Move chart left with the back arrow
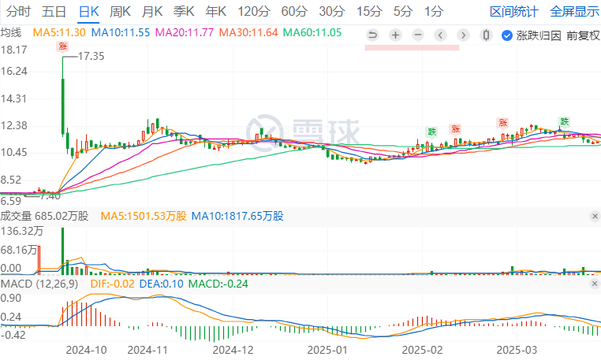This screenshot has width=601, height=364. (x=440, y=35)
